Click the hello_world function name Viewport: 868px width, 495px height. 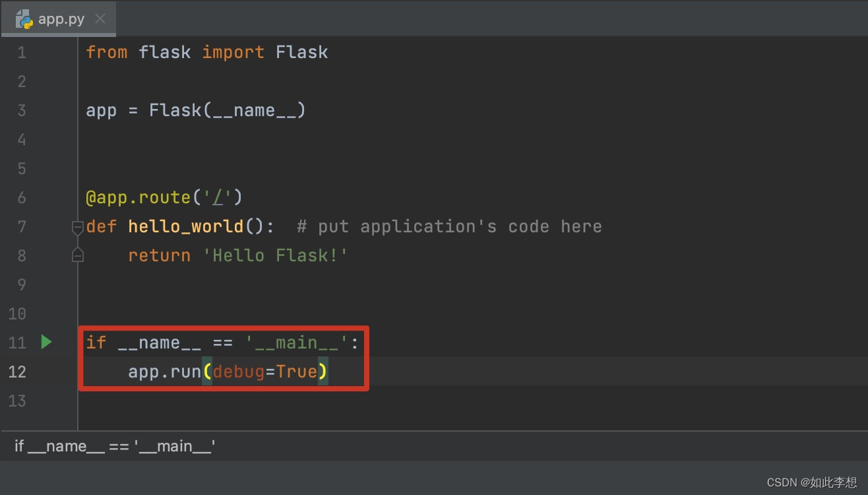pos(185,226)
